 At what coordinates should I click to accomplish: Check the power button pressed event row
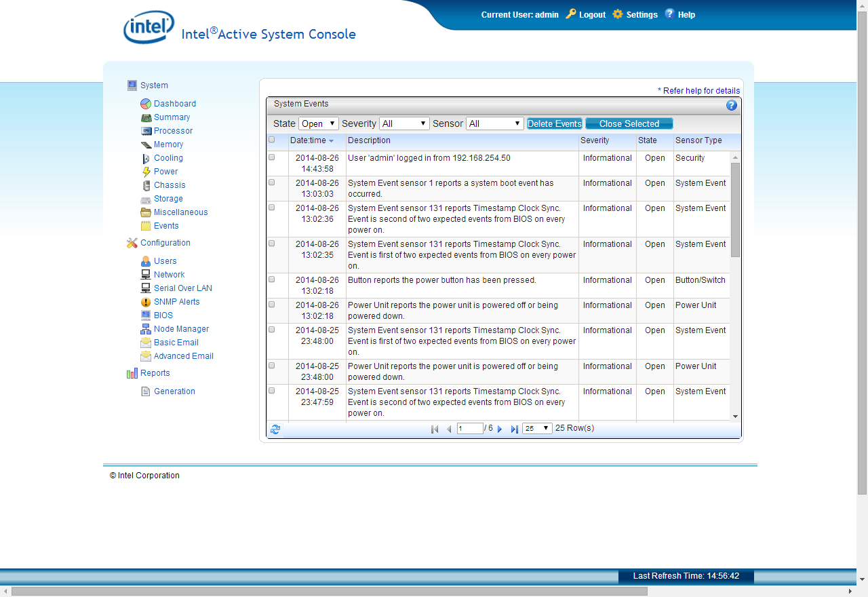pos(272,280)
